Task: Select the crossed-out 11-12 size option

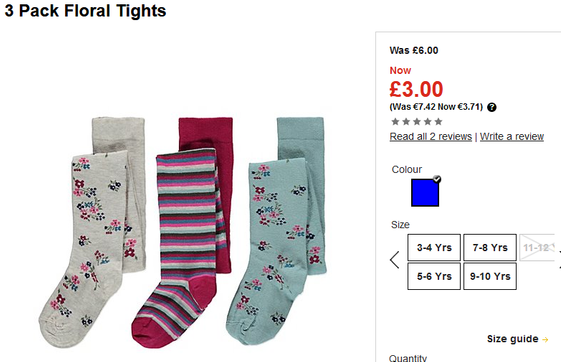Action: [537, 248]
